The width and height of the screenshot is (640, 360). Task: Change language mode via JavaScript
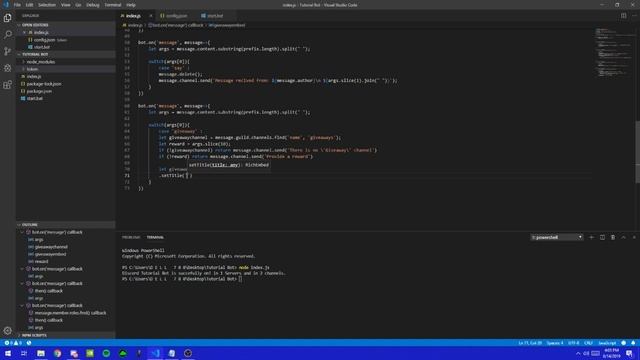(x=607, y=343)
